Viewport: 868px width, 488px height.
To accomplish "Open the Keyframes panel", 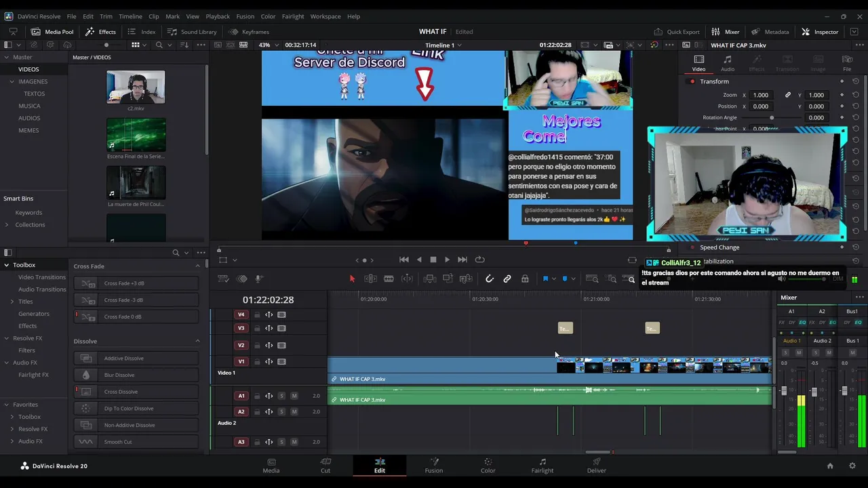I will click(249, 32).
